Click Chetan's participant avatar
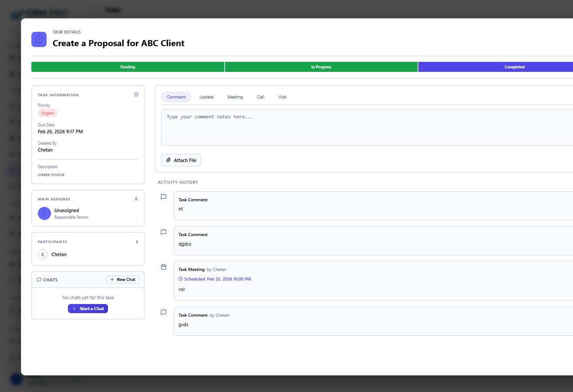Viewport: 573px width, 392px height. pos(43,254)
